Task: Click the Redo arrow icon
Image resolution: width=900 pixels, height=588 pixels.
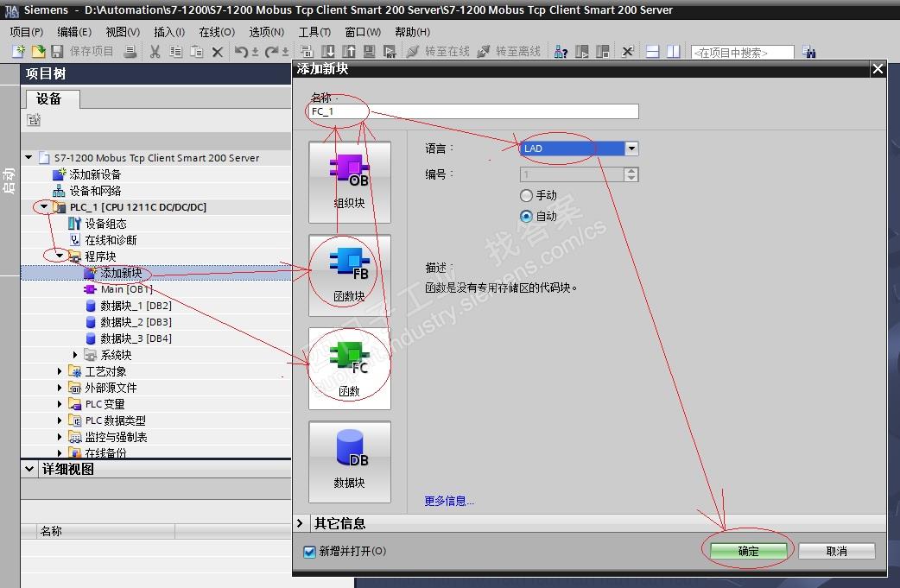Action: coord(271,52)
